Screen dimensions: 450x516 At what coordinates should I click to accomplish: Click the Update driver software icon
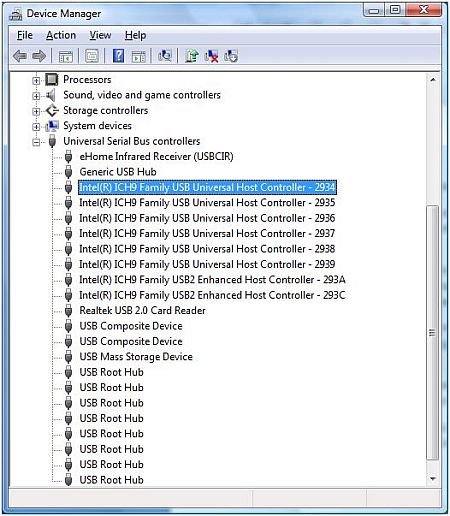pos(192,56)
